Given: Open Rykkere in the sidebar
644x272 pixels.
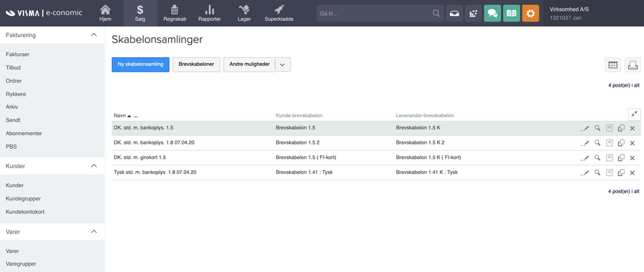Looking at the screenshot, I should 16,94.
